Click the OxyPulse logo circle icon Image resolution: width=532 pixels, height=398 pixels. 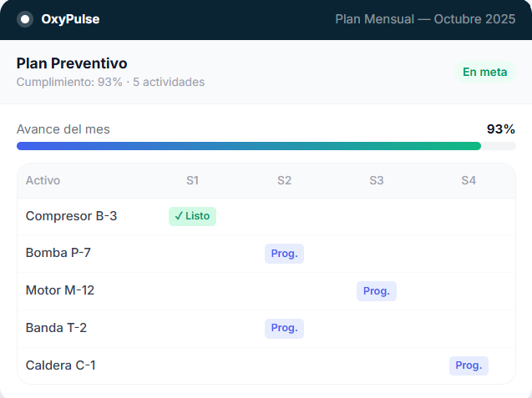click(25, 19)
